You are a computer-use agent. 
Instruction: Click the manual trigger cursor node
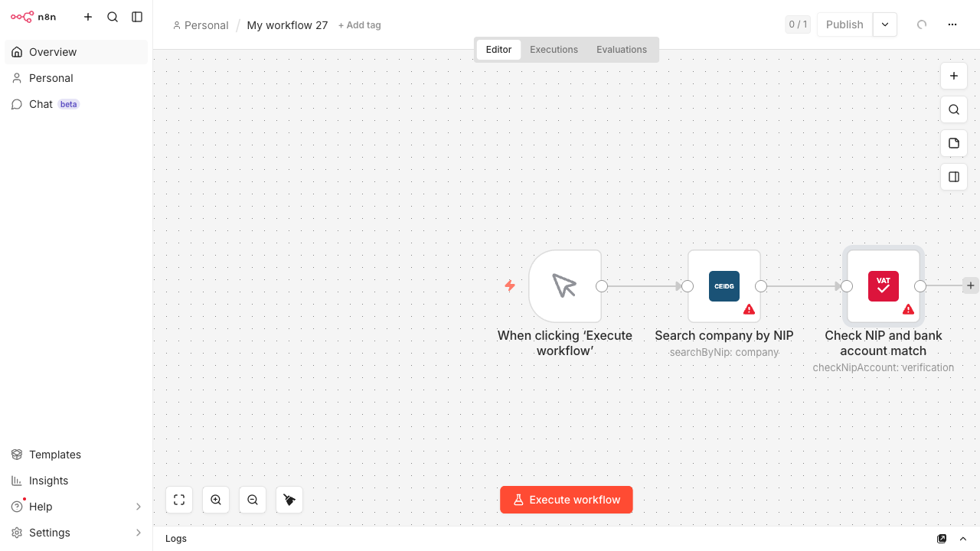tap(564, 286)
